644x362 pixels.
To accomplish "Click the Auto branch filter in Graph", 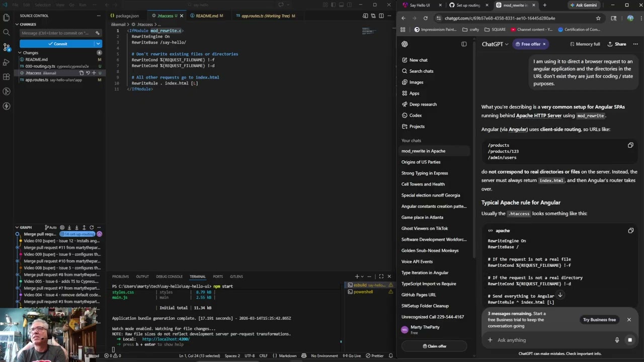I will tap(50, 227).
